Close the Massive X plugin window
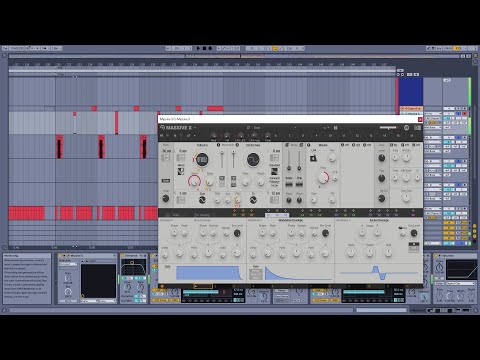The width and height of the screenshot is (480, 360). click(420, 119)
